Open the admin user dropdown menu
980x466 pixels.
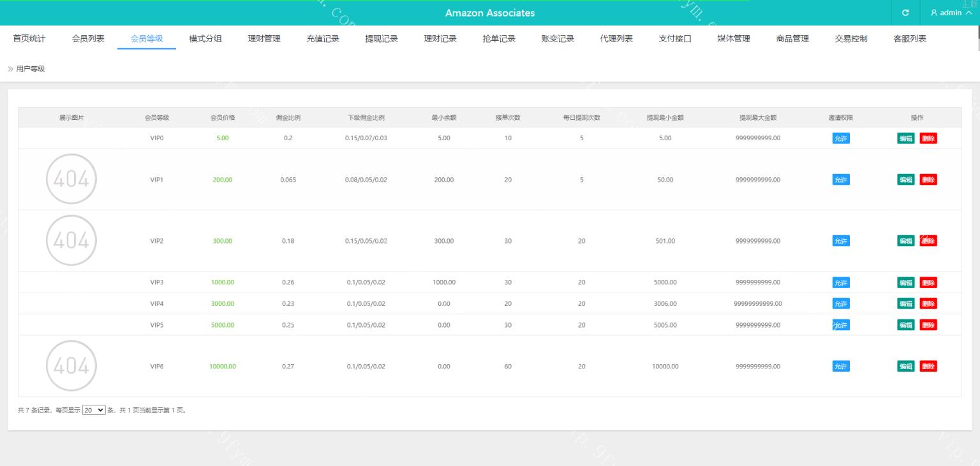[951, 13]
